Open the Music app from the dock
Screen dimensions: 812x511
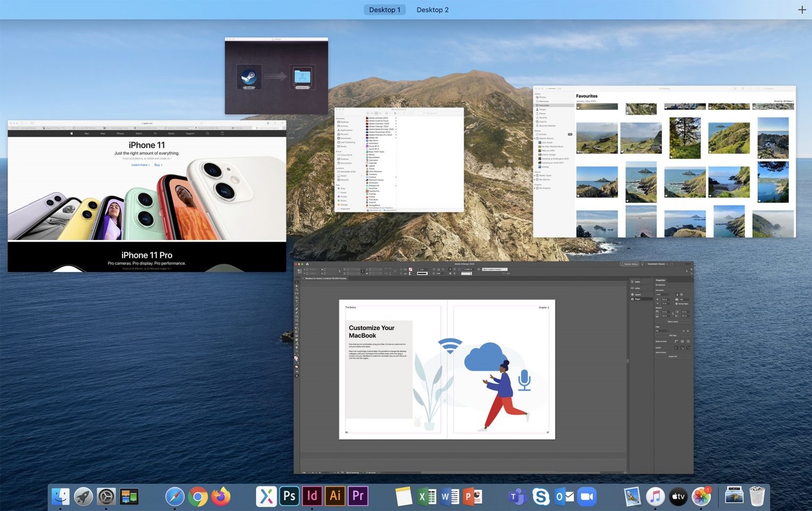pyautogui.click(x=655, y=497)
